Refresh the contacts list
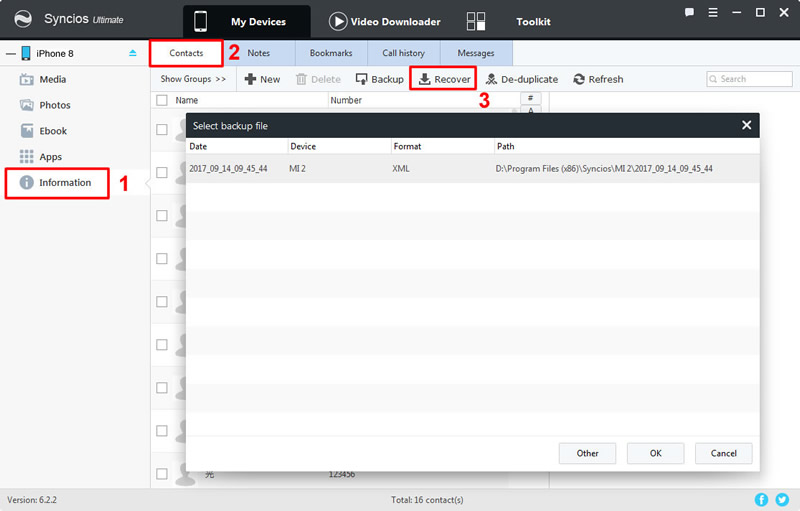Screen dimensions: 800x511 click(x=598, y=80)
